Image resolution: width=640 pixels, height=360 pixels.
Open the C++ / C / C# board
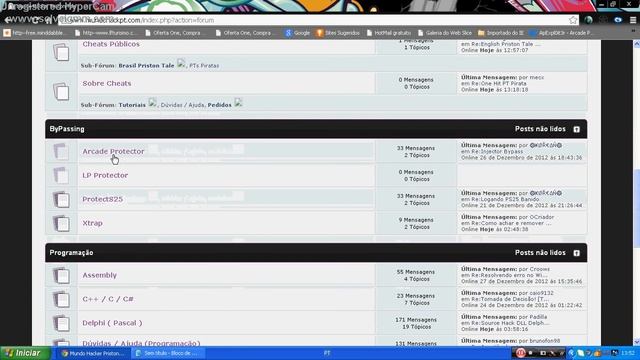(108, 299)
